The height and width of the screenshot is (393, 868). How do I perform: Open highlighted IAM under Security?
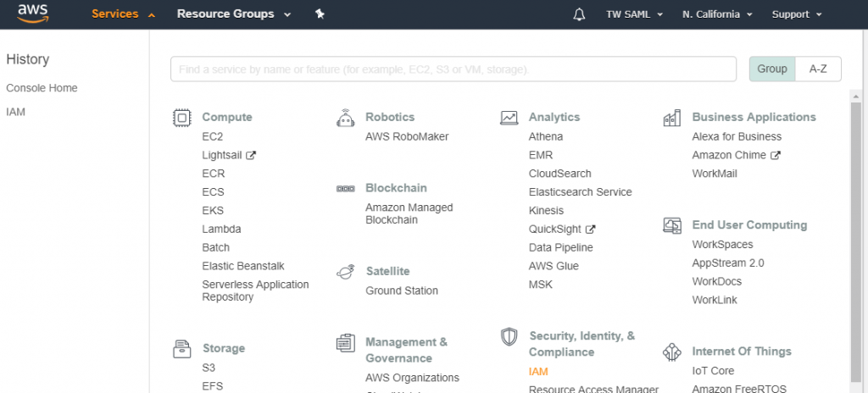[x=538, y=372]
